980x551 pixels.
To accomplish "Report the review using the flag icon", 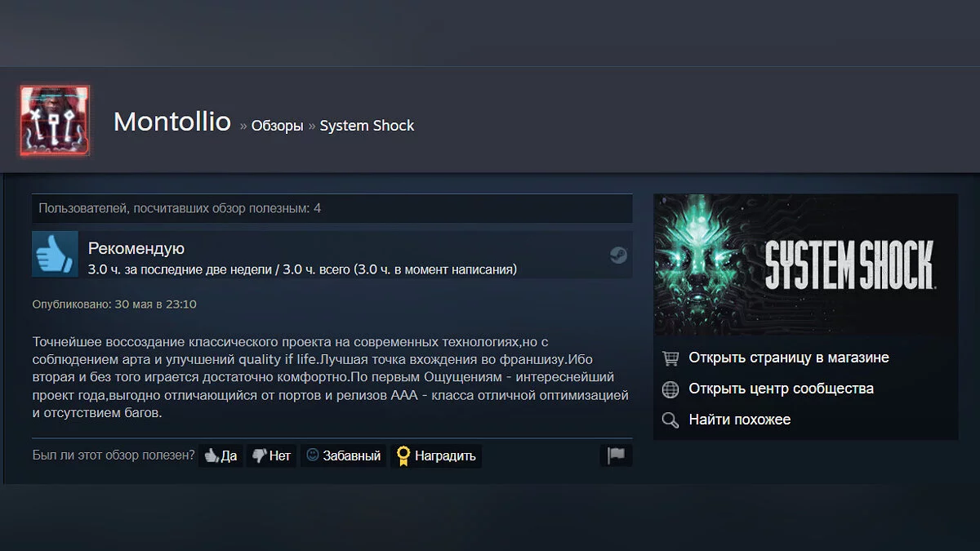I will click(617, 455).
